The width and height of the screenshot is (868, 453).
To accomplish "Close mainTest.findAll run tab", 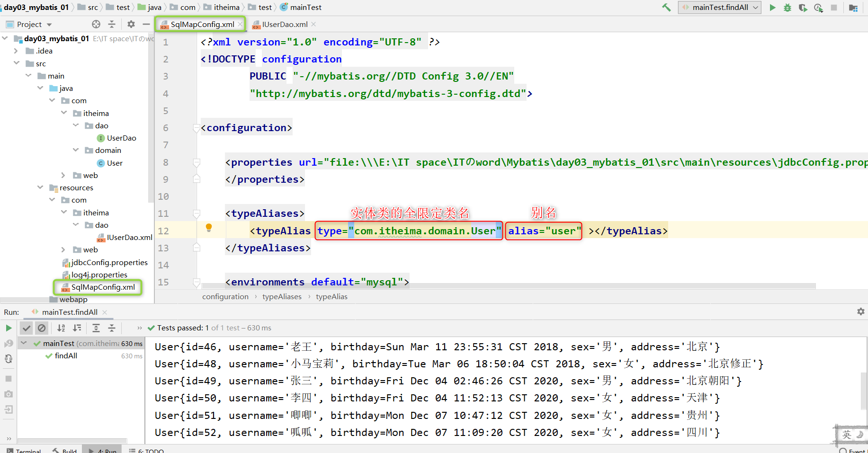I will (x=105, y=312).
